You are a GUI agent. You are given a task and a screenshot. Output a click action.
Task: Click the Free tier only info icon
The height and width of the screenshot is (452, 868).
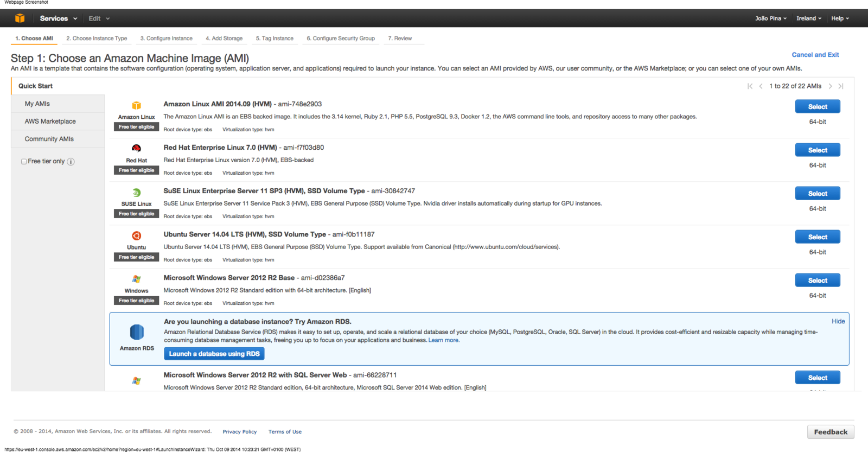[71, 162]
